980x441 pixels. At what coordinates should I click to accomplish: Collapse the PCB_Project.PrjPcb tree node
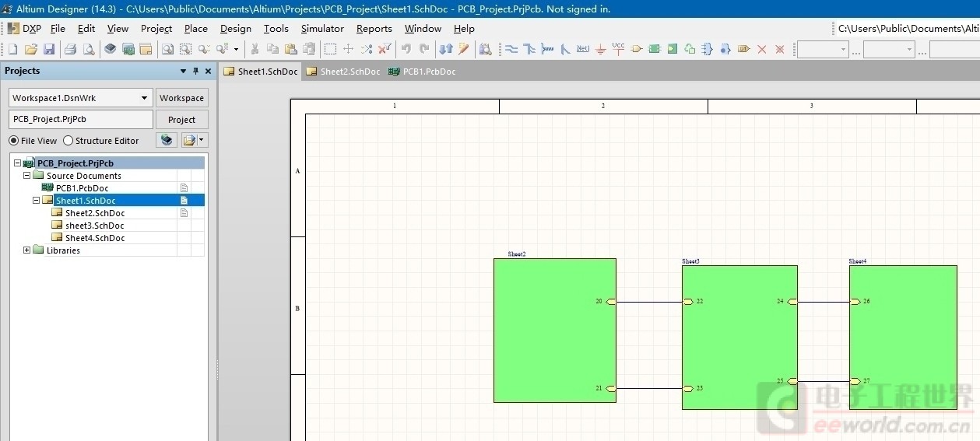pos(17,163)
